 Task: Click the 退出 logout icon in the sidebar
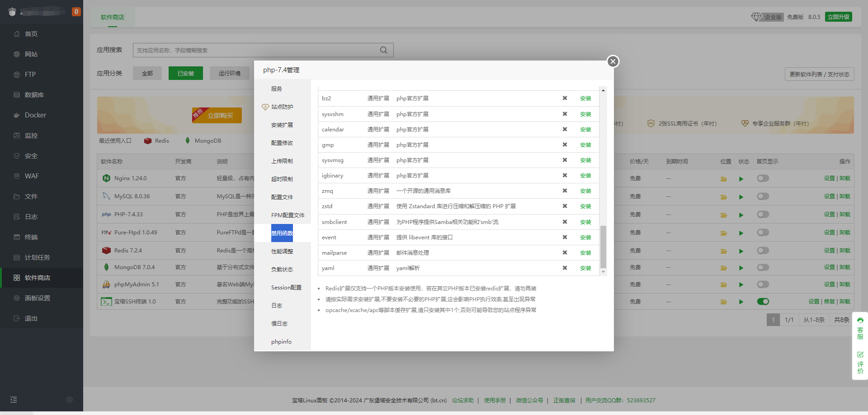pyautogui.click(x=17, y=318)
